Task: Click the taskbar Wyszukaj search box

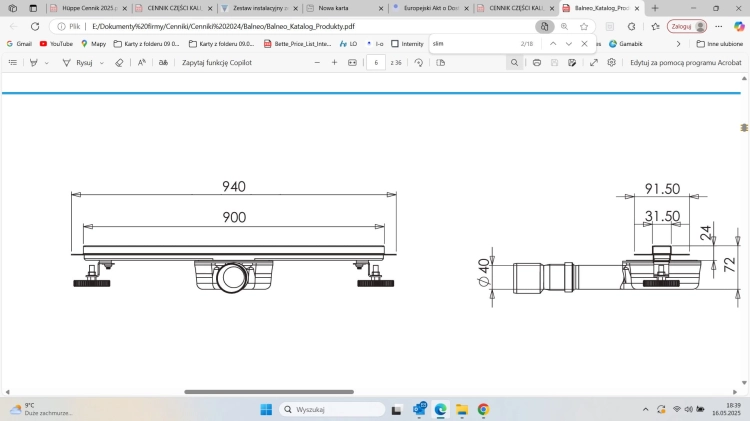Action: coord(332,410)
